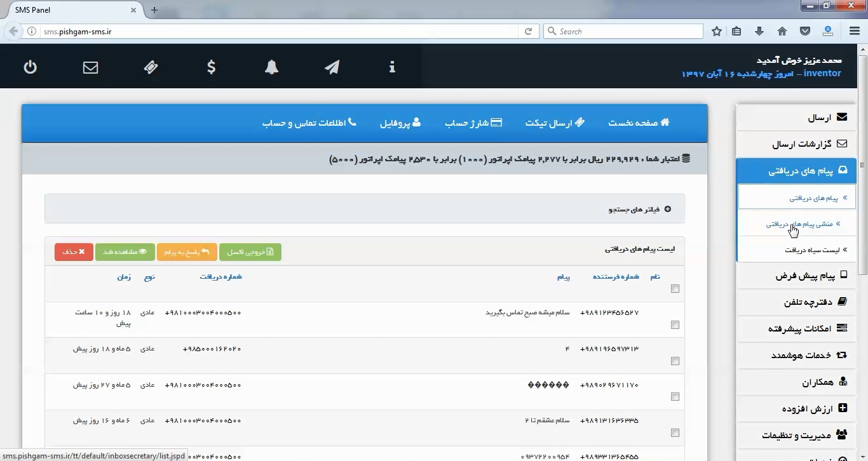Click the Firefox Search field
Screen dimensions: 868x461
click(x=623, y=31)
